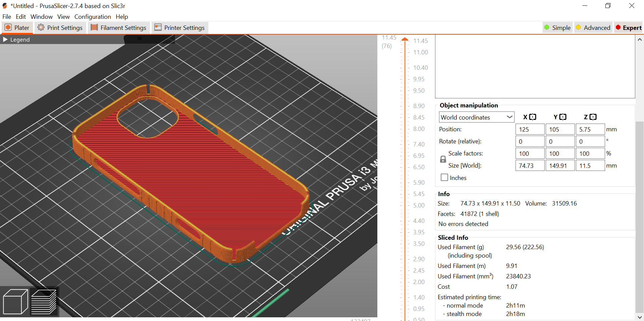Image resolution: width=644 pixels, height=321 pixels.
Task: Switch to the Print Settings tab
Action: (x=60, y=28)
